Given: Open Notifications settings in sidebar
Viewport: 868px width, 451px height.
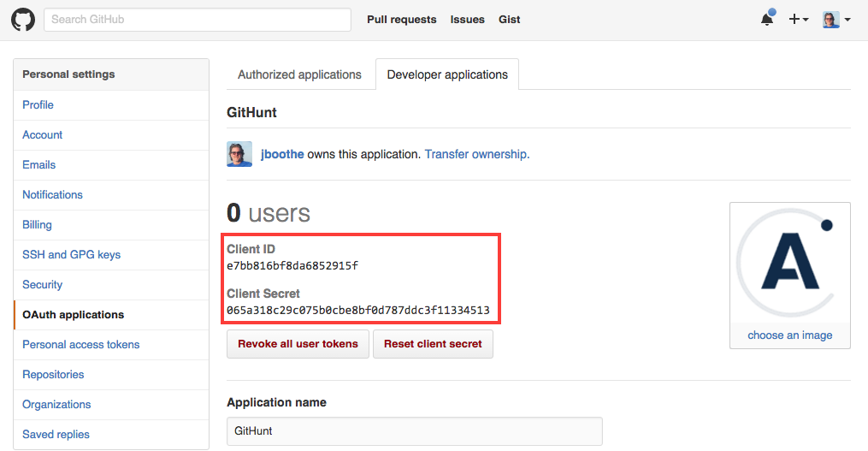Looking at the screenshot, I should (x=111, y=194).
